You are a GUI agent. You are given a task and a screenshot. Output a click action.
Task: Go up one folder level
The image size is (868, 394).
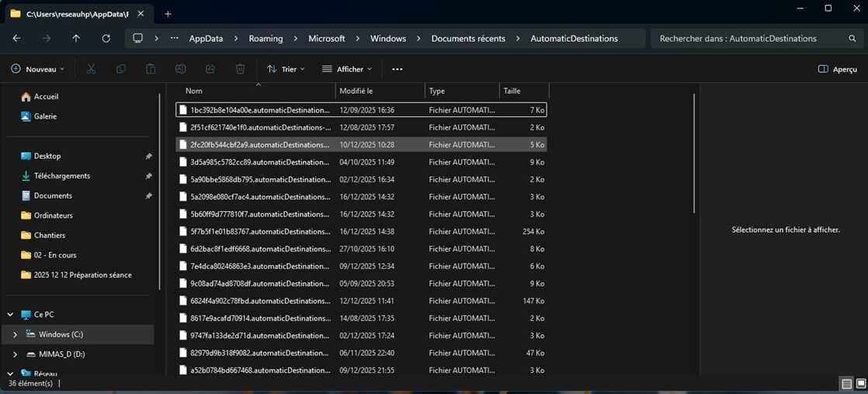click(76, 38)
